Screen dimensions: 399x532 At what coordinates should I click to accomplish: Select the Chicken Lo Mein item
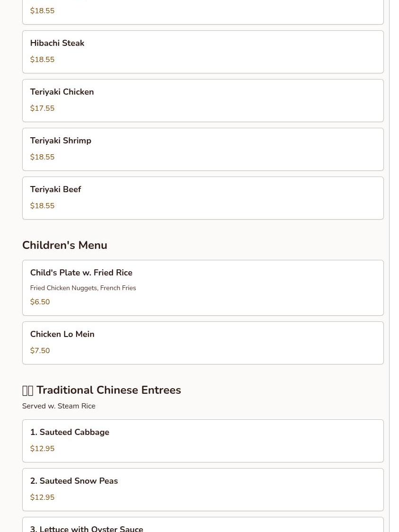click(x=62, y=334)
